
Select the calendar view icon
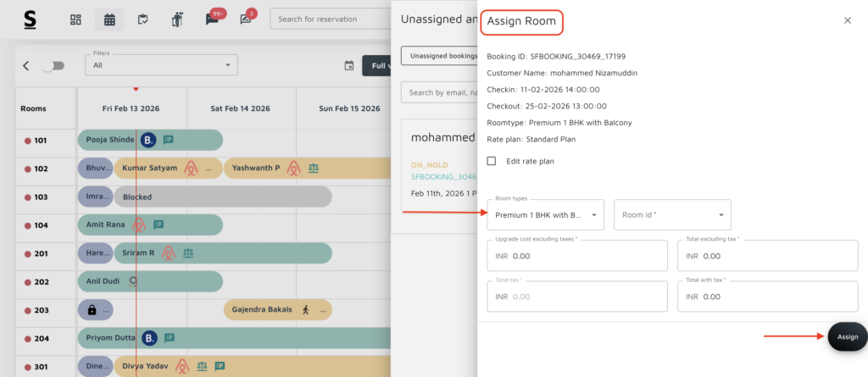tap(109, 19)
